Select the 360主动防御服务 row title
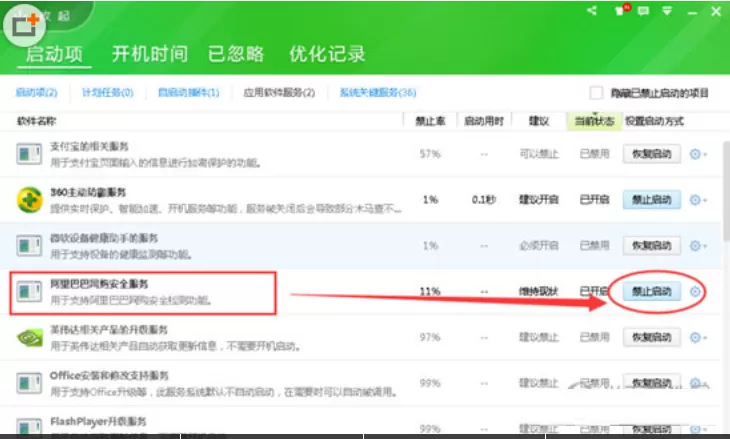This screenshot has height=439, width=730. (x=88, y=192)
